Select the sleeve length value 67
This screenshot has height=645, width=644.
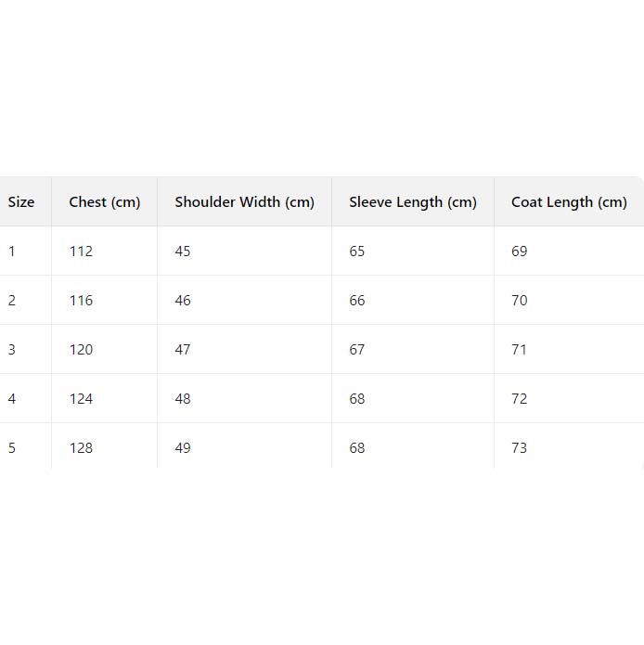coord(357,350)
